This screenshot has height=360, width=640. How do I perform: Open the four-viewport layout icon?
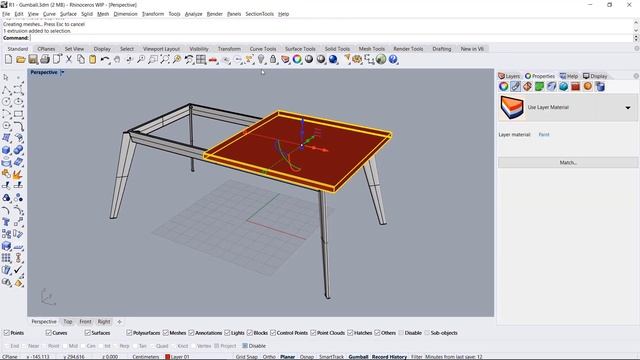tap(201, 60)
